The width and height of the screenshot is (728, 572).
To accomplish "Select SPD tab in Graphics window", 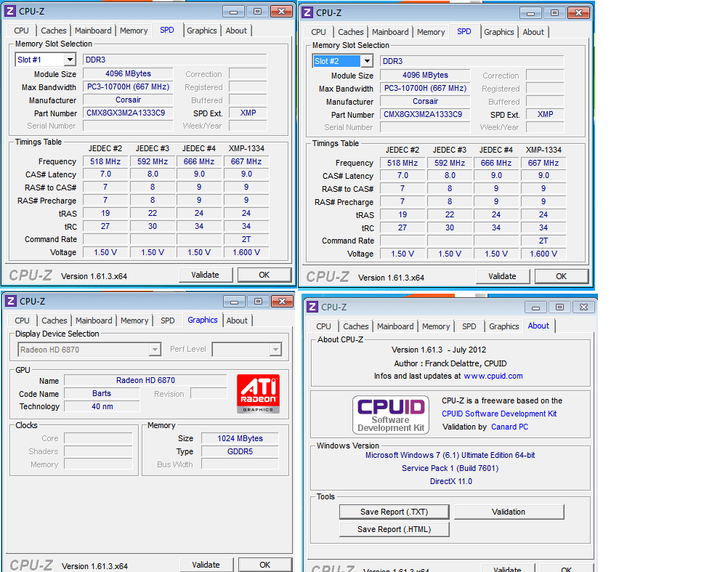I will (168, 321).
